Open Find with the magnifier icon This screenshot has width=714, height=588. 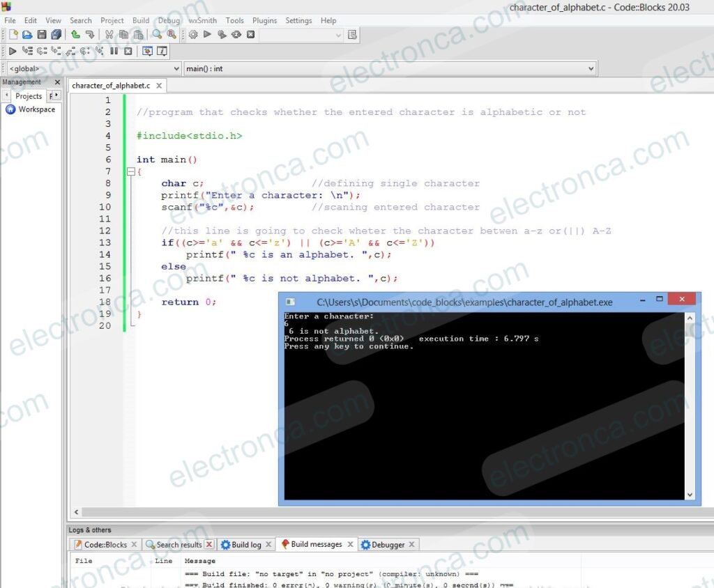click(x=157, y=35)
